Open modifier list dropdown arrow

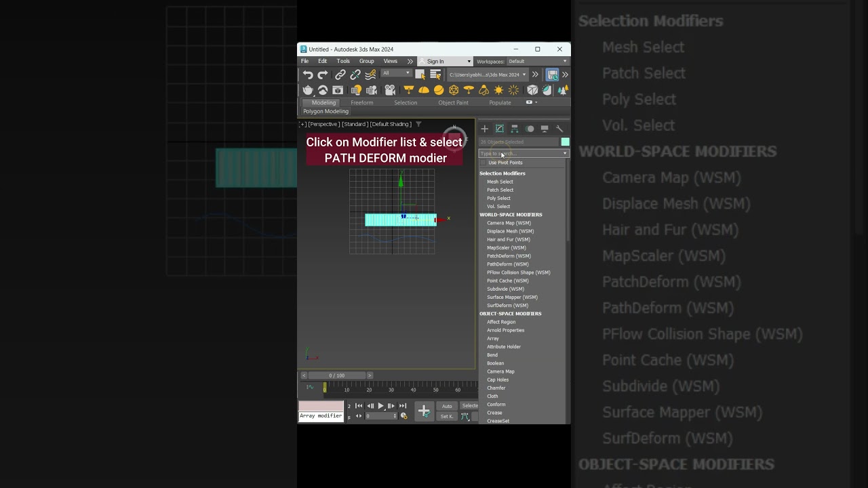565,154
